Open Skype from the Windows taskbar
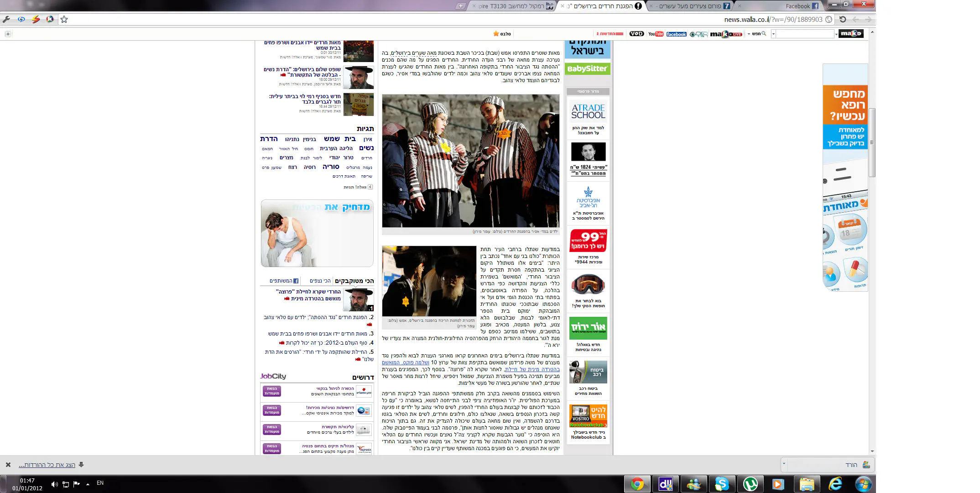Image resolution: width=980 pixels, height=493 pixels. click(722, 484)
